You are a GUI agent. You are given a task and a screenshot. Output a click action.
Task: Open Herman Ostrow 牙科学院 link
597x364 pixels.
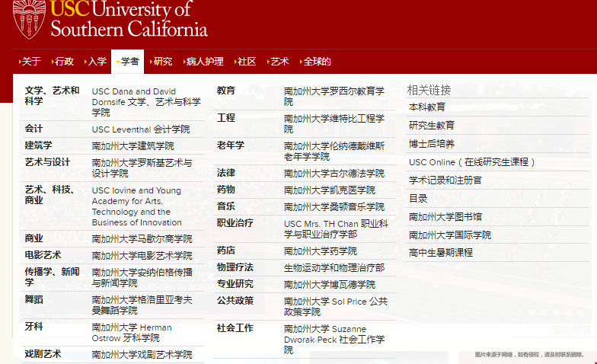[132, 332]
